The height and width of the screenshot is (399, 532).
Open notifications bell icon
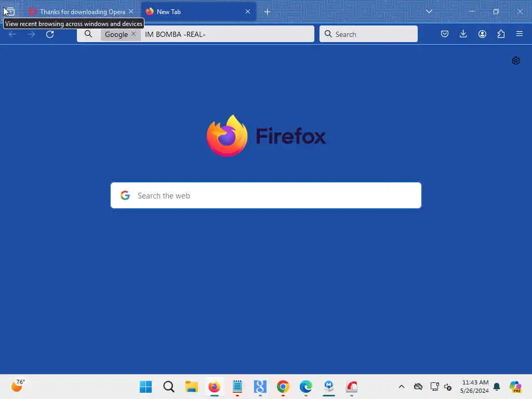(x=497, y=387)
